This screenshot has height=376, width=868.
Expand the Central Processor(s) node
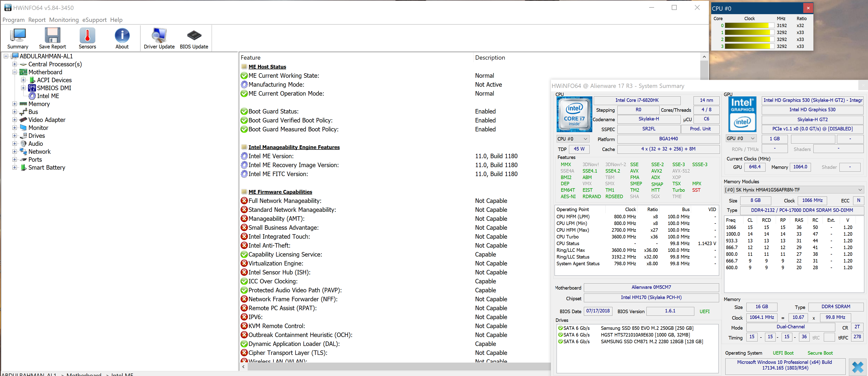(14, 64)
